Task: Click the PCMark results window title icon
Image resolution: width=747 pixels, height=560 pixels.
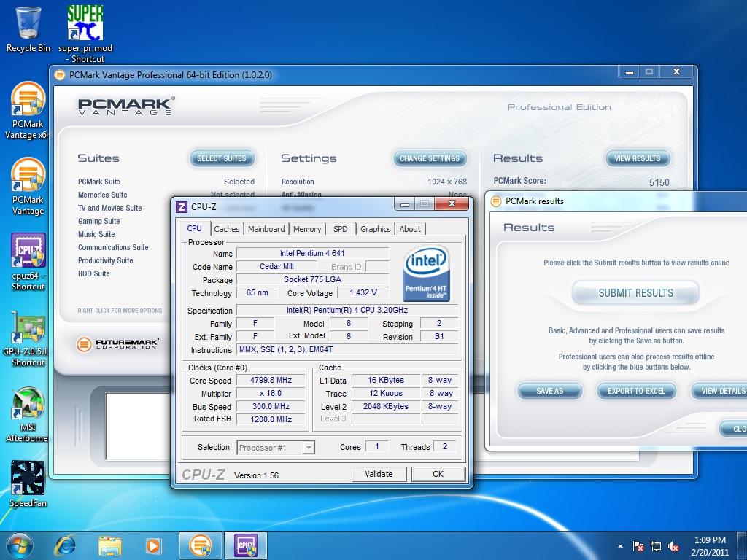Action: 496,201
